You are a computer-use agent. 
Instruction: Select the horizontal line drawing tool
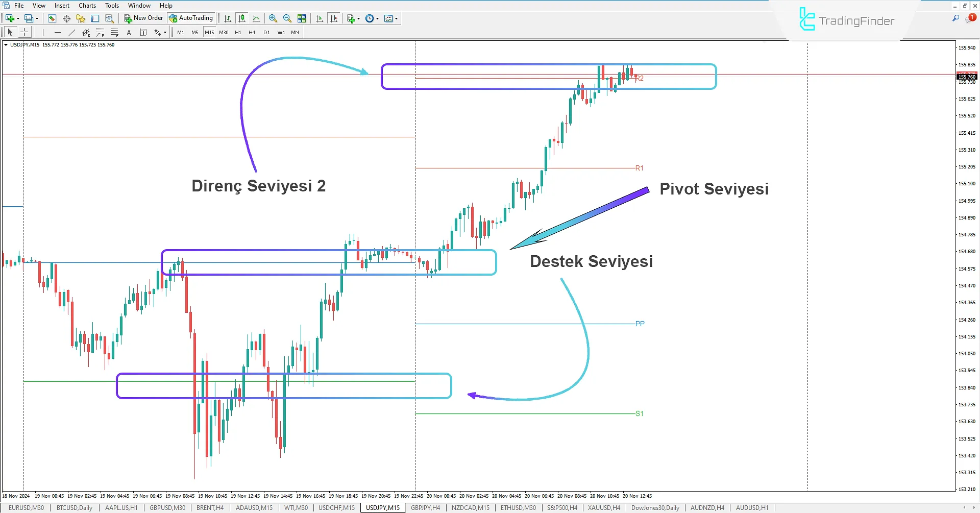[x=58, y=32]
